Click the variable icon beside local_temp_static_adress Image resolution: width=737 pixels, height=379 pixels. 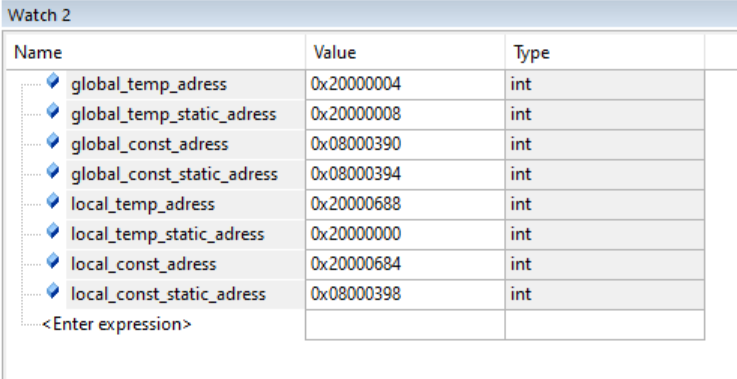click(53, 232)
